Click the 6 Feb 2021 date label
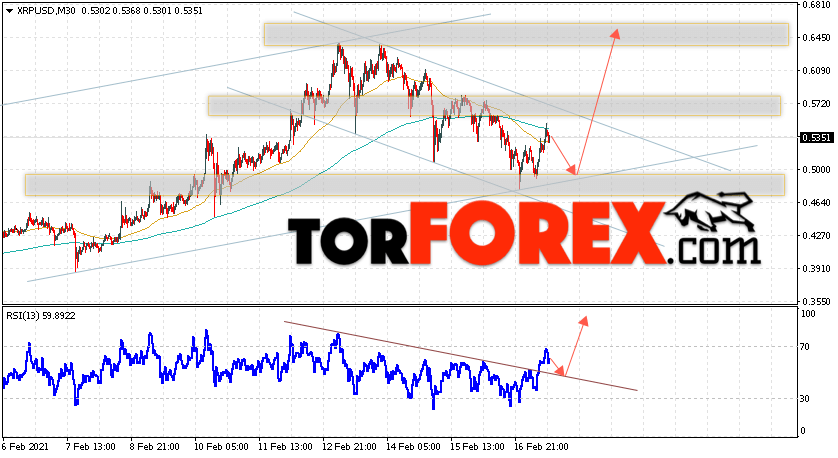The width and height of the screenshot is (838, 458). click(25, 446)
